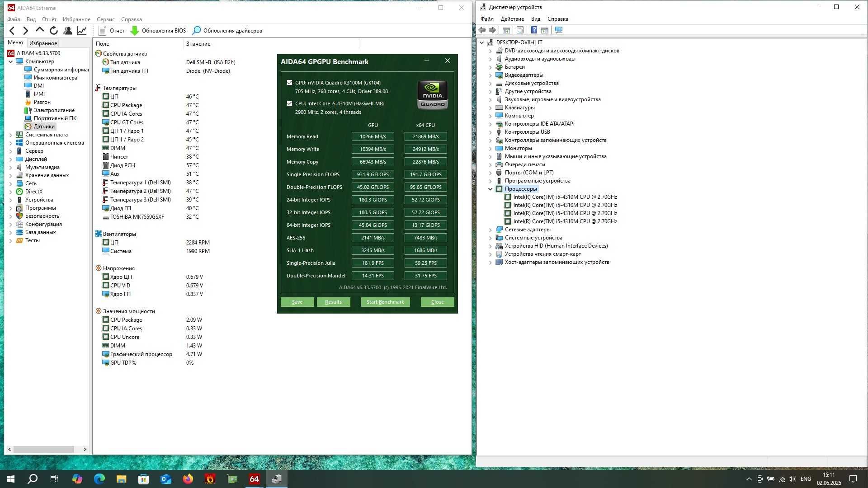The width and height of the screenshot is (868, 488).
Task: Open Справка menu in Device Manager
Action: (557, 19)
